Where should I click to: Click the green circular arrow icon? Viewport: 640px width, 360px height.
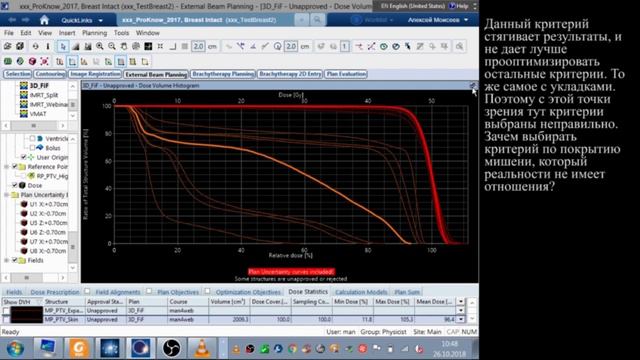(x=383, y=47)
